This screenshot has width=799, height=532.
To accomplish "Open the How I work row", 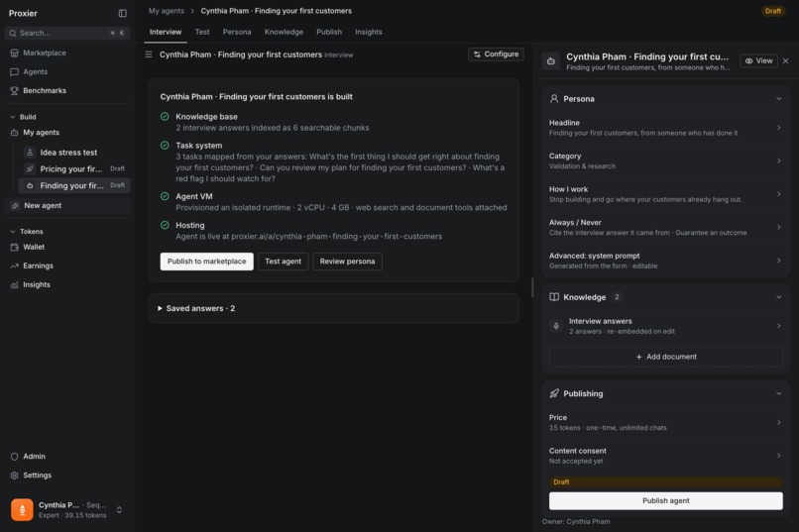I will pos(665,194).
